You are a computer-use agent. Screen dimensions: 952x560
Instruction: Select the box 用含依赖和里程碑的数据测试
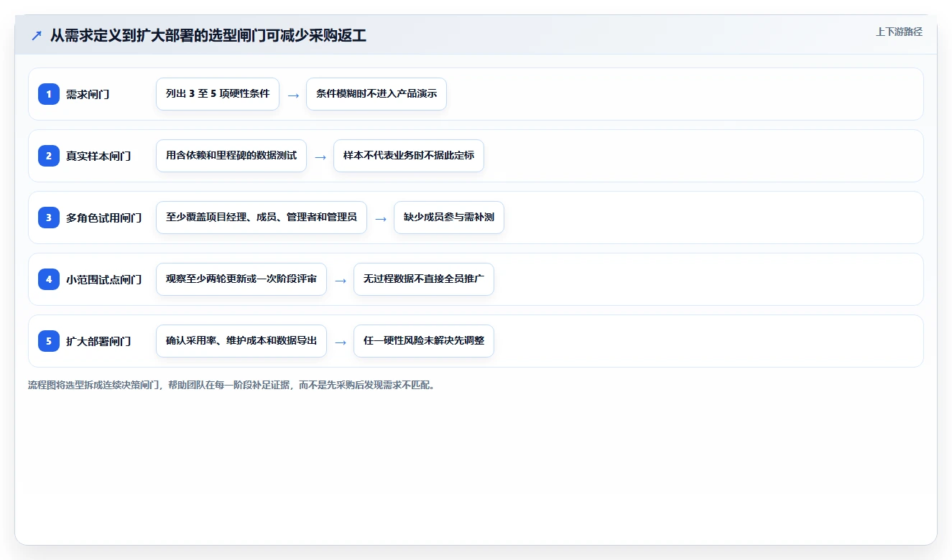[x=231, y=156]
